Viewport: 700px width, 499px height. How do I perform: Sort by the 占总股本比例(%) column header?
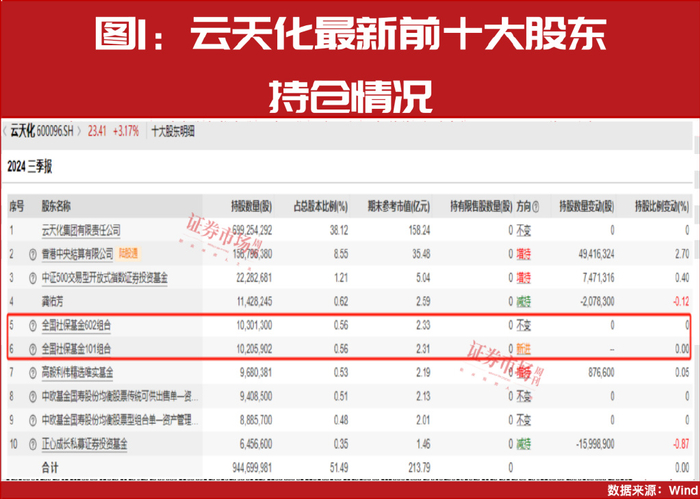click(x=321, y=207)
